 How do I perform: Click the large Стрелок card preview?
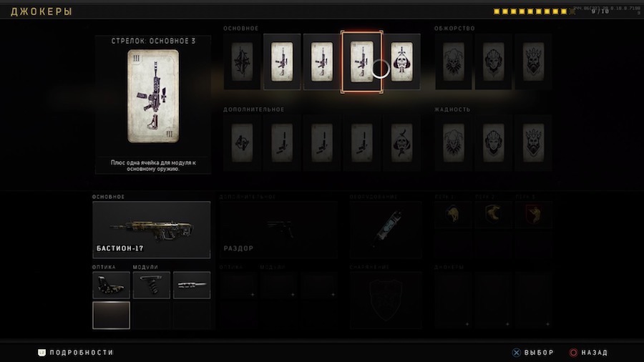click(x=153, y=97)
